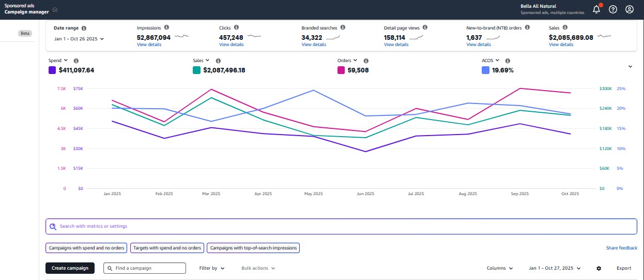Image resolution: width=644 pixels, height=280 pixels.
Task: Expand the Spend metric dropdown
Action: tap(66, 61)
